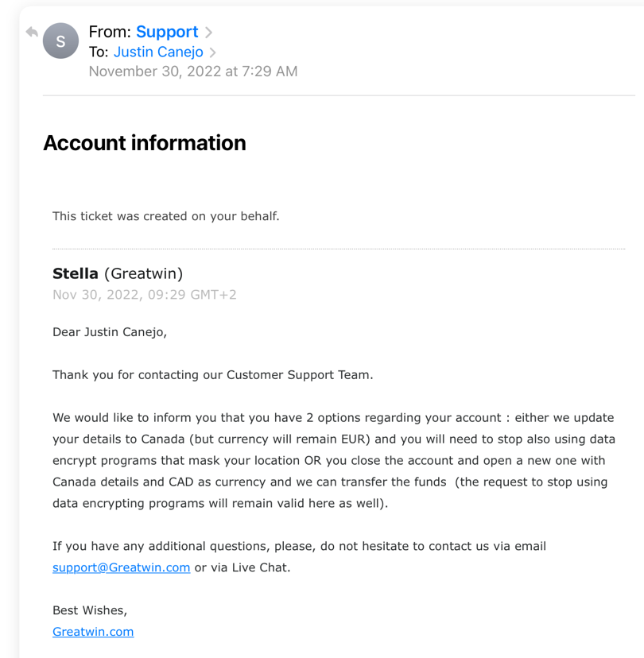The image size is (644, 658).
Task: Click the Thank you for contacting line
Action: (212, 375)
